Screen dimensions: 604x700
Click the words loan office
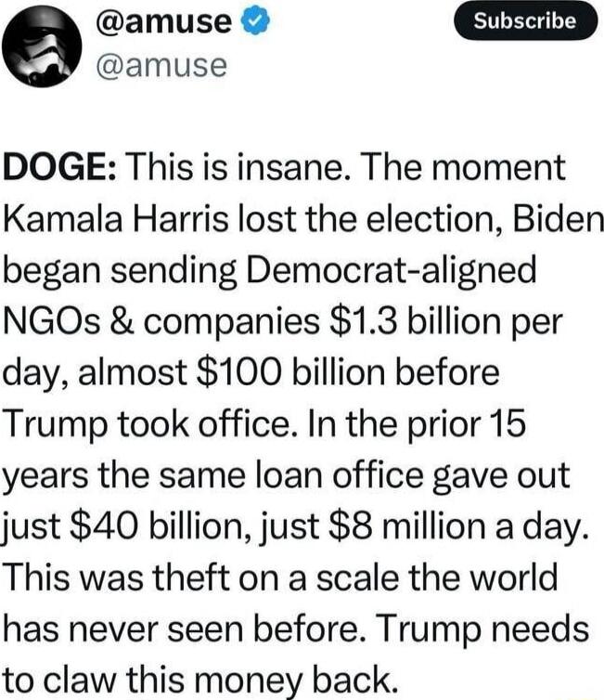click(x=340, y=475)
